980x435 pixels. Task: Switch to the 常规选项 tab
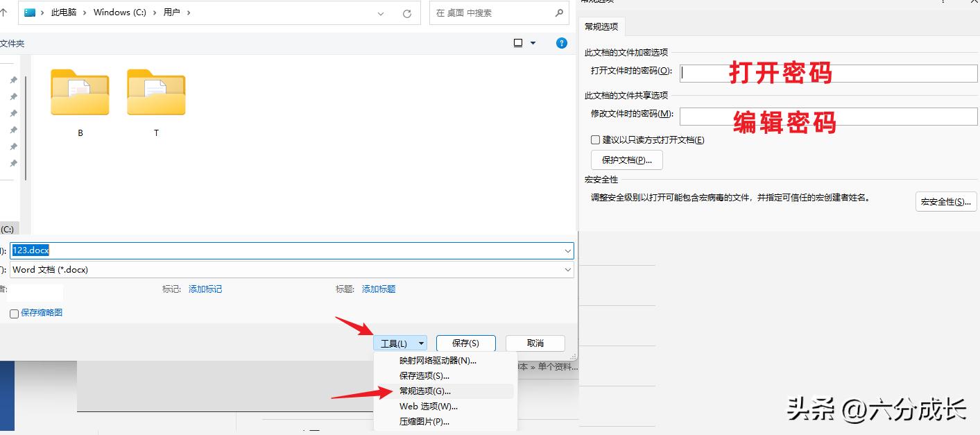point(601,26)
